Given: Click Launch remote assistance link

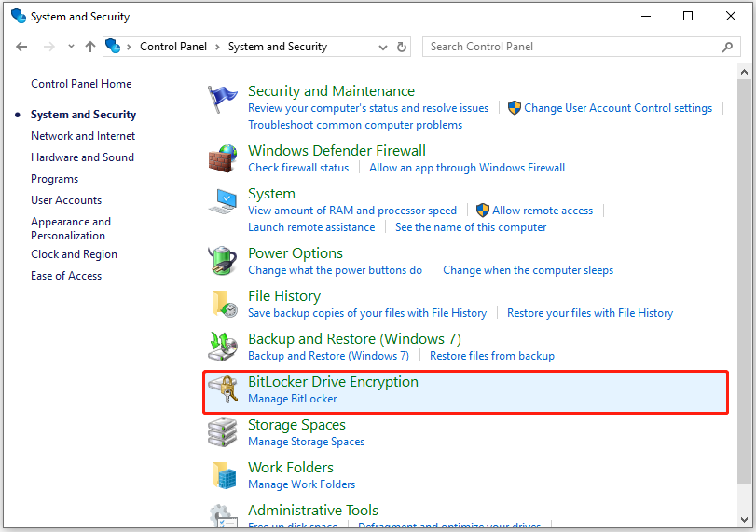Looking at the screenshot, I should tap(311, 227).
